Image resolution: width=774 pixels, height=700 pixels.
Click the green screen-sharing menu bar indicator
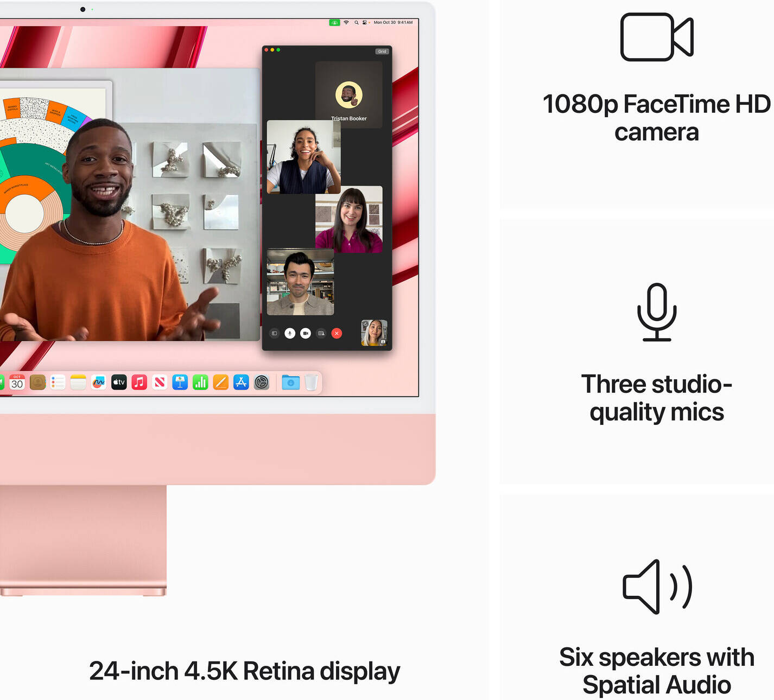[334, 22]
